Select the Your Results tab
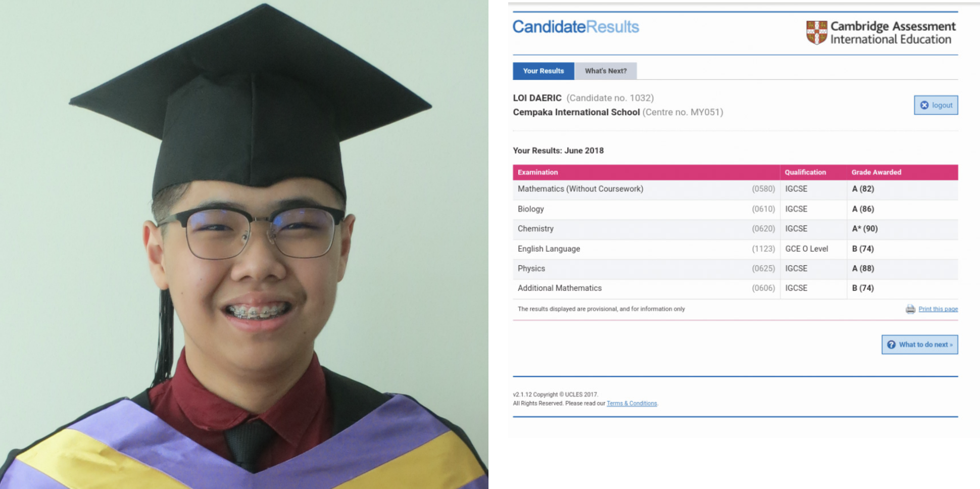The width and height of the screenshot is (980, 489). coord(544,71)
